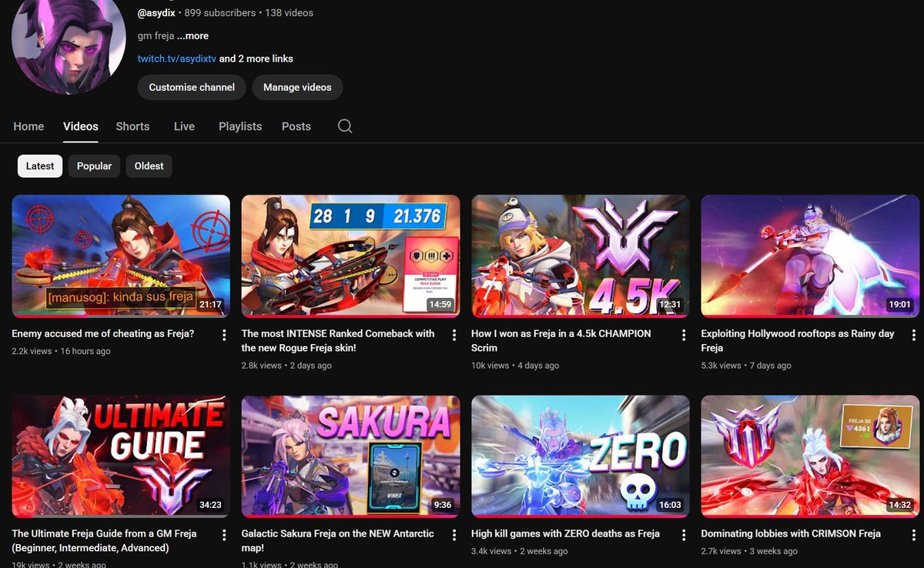
Task: Click '2.7k views • 3 weeks ago' text
Action: [x=749, y=551]
